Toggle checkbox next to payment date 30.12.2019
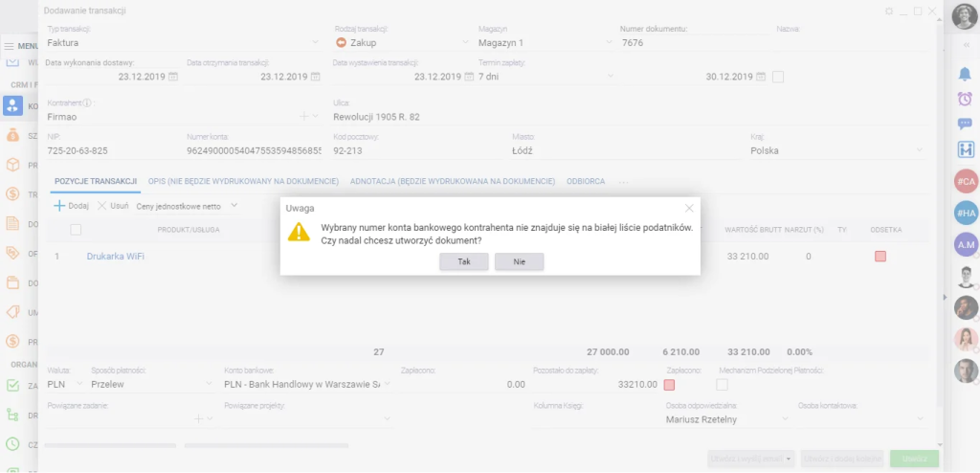The width and height of the screenshot is (980, 473). point(778,77)
